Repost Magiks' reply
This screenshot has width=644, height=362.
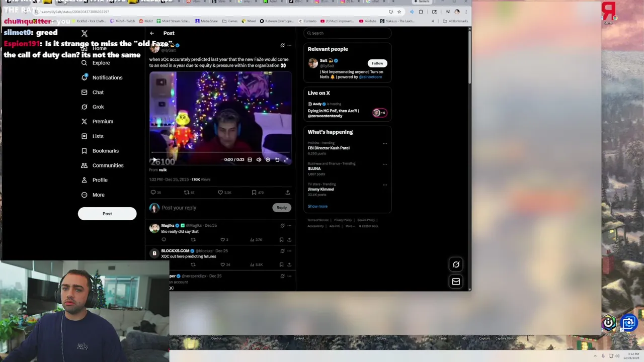(x=193, y=240)
